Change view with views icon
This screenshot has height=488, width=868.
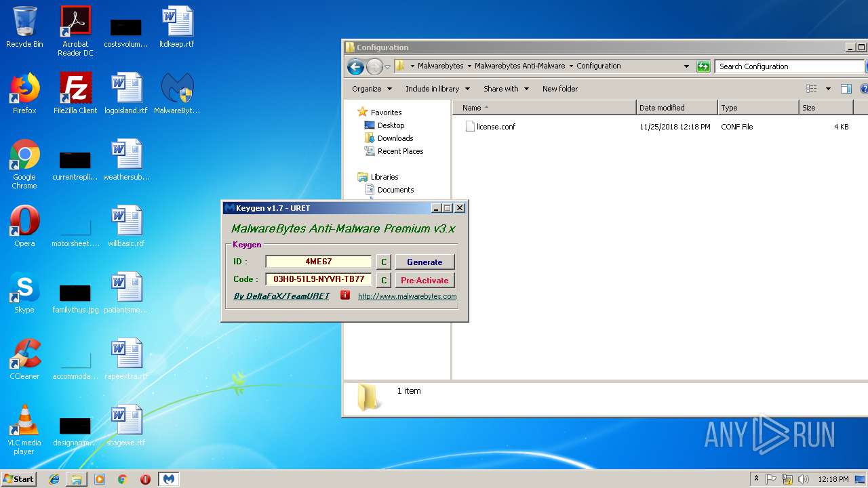point(811,89)
